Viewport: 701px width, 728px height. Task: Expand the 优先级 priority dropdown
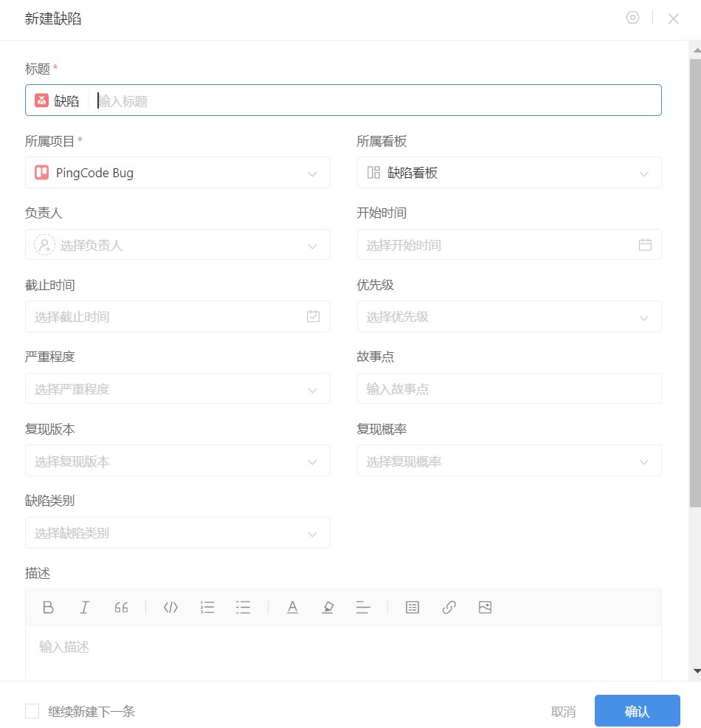[509, 316]
